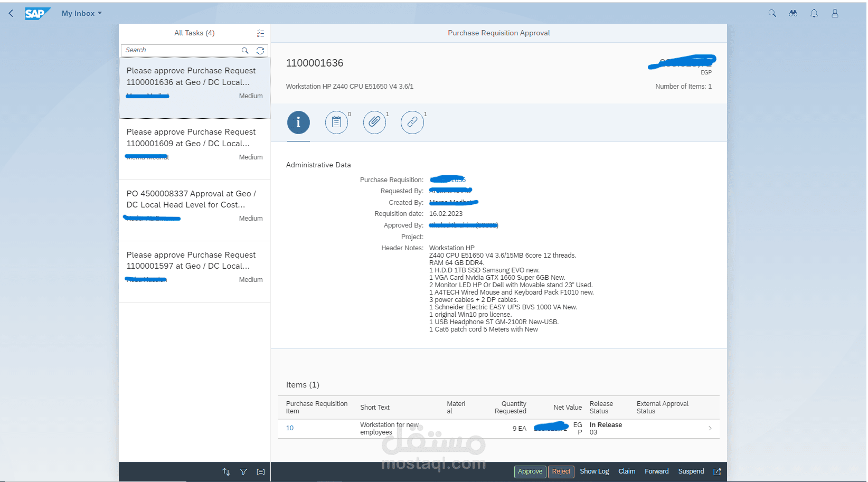The width and height of the screenshot is (868, 482).
Task: Expand item row details chevron
Action: point(710,428)
